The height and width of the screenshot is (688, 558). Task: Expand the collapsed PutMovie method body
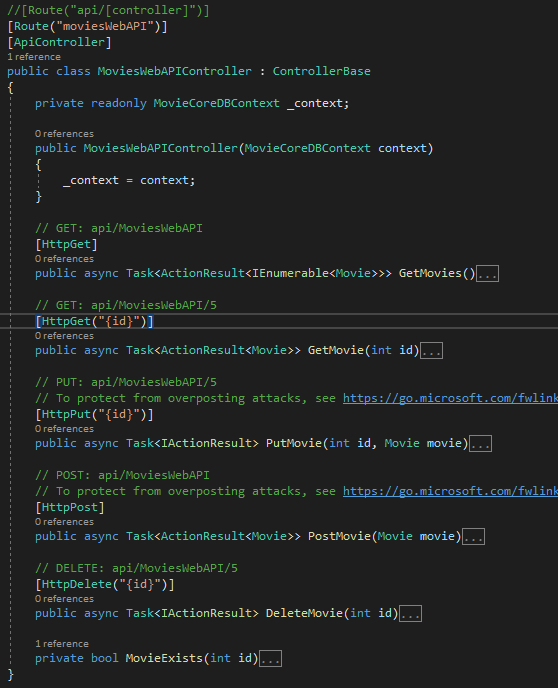[480, 444]
